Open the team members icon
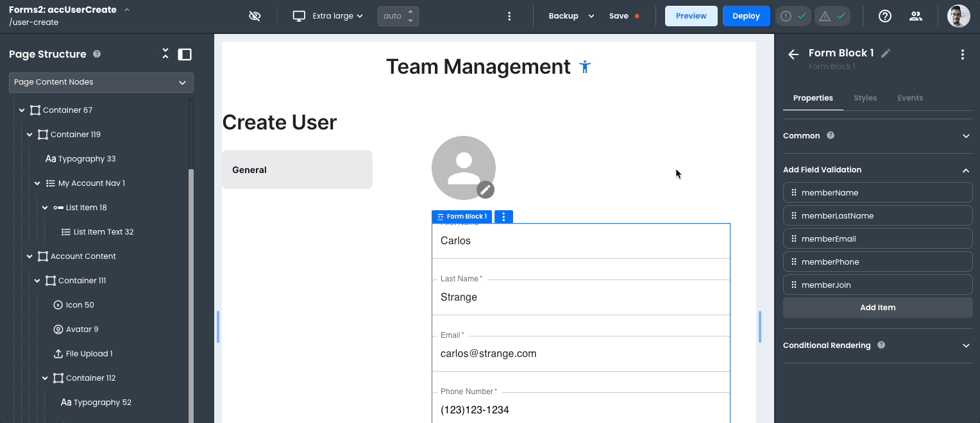 coord(916,16)
